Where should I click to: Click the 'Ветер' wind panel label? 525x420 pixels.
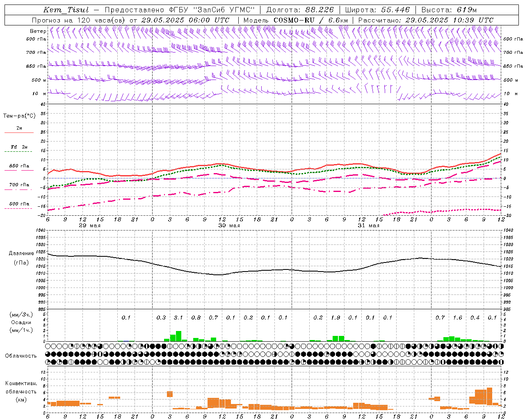(x=38, y=31)
